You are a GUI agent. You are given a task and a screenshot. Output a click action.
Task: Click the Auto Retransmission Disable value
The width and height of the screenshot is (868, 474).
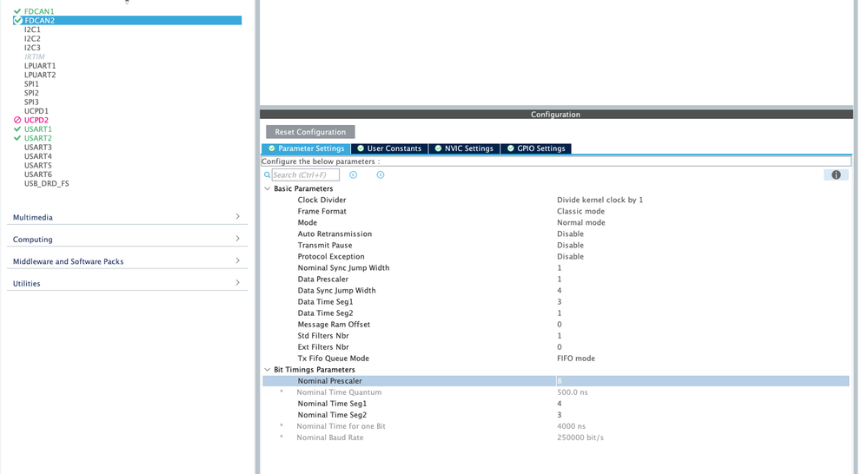570,234
